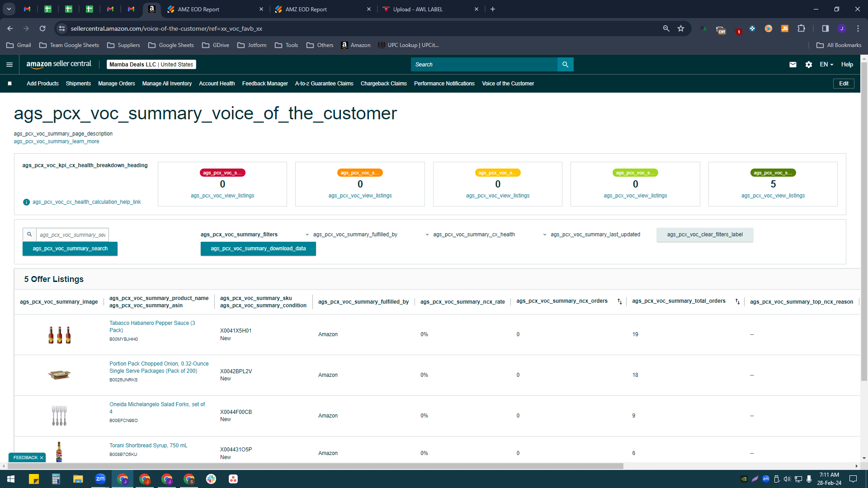
Task: Click the Help link in the header
Action: click(x=847, y=65)
